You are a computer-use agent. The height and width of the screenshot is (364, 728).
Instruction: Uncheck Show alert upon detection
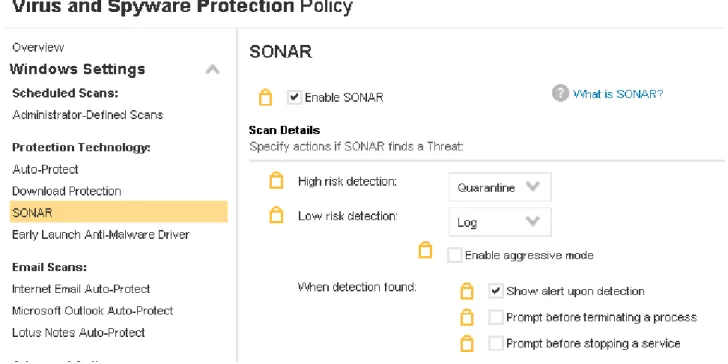pos(496,291)
